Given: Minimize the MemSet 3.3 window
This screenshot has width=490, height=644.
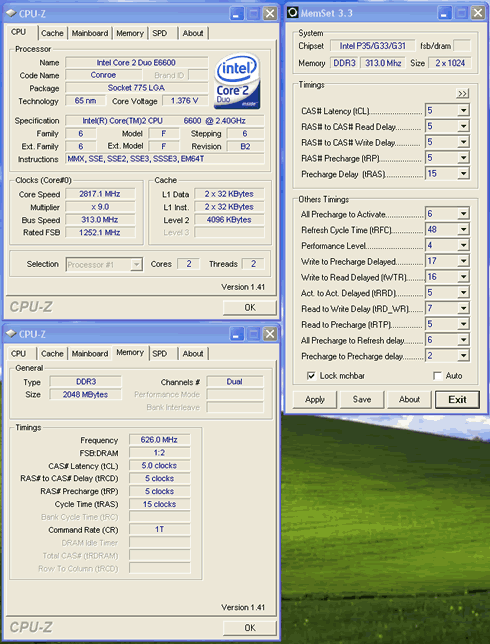Looking at the screenshot, I should click(x=444, y=13).
